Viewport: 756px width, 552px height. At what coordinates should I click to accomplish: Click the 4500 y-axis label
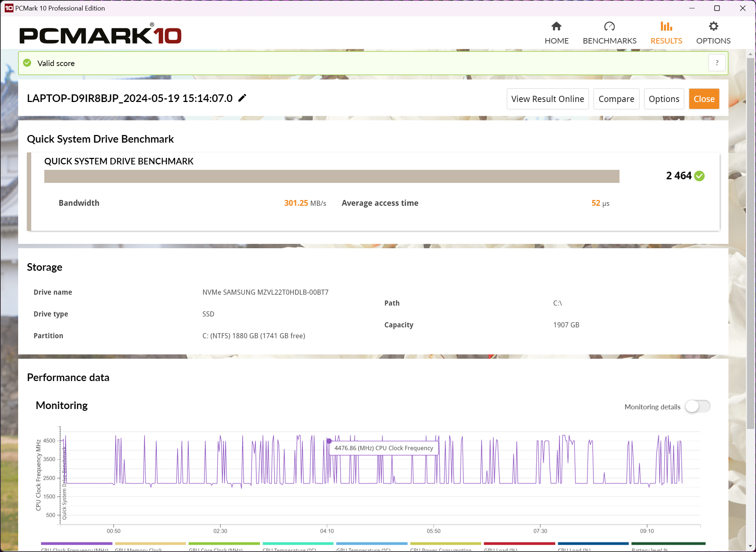49,441
